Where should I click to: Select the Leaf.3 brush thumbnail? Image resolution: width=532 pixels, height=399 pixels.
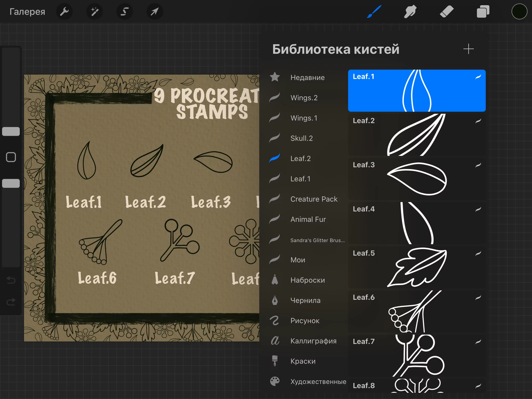coord(417,179)
